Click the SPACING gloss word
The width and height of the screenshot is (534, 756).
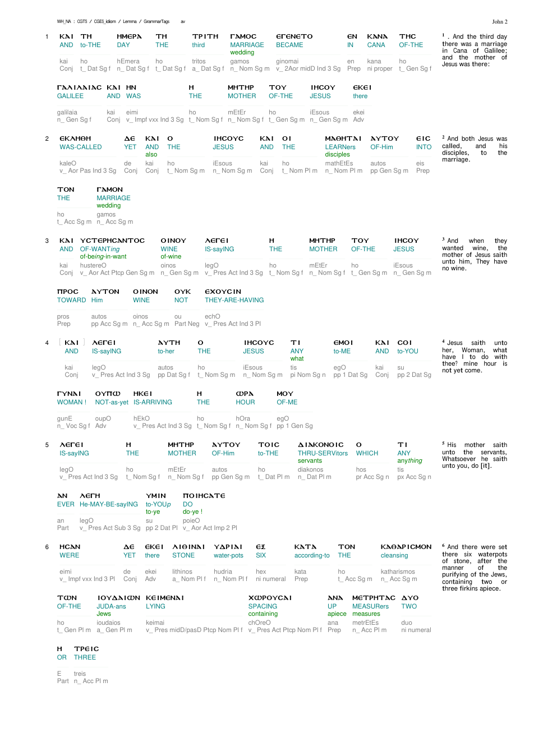(263, 606)
